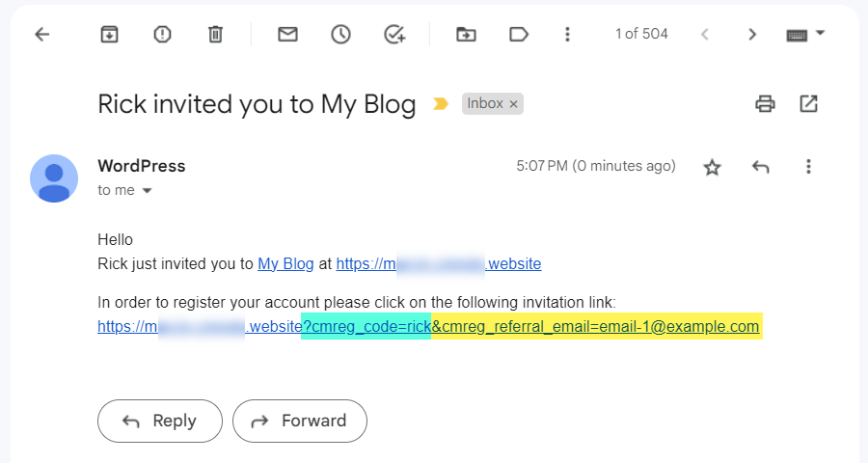This screenshot has height=463, width=868.
Task: Star the WordPress email
Action: click(712, 167)
